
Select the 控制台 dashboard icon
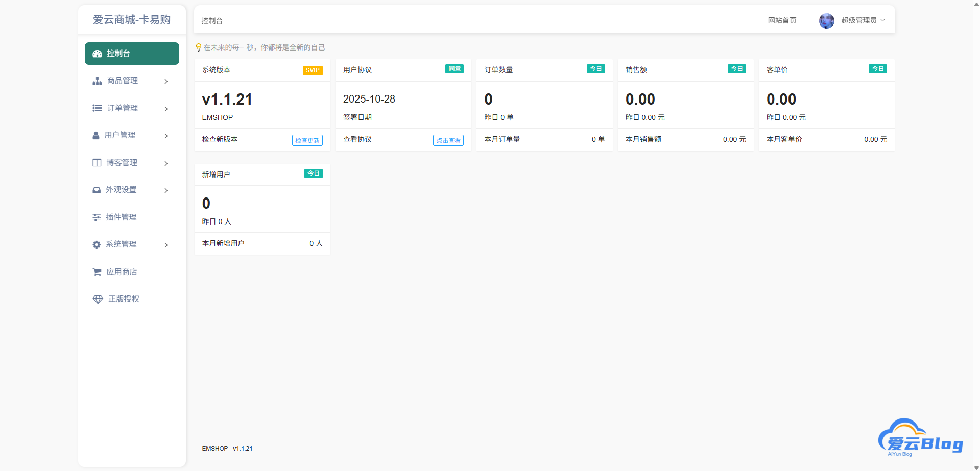tap(97, 53)
